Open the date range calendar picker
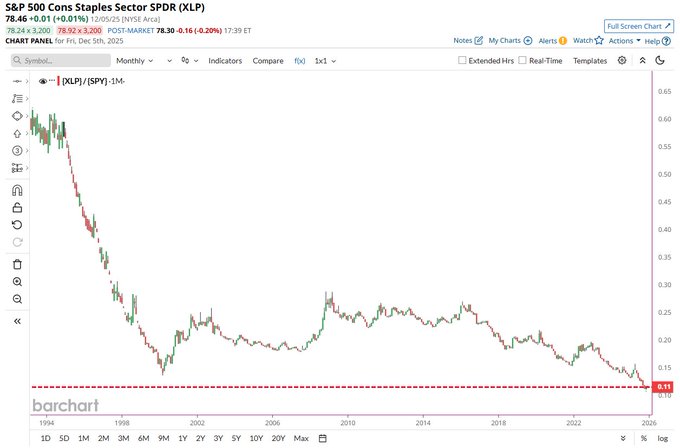The image size is (680, 448). [323, 438]
